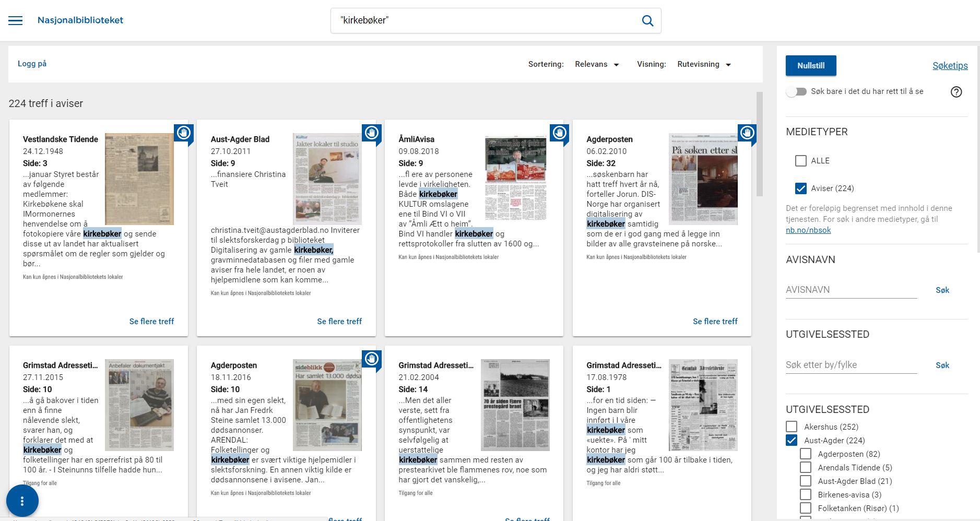Click restricted-access hand badge on Vestlandske Tidende
Screen dimensions: 980x521
click(x=183, y=133)
